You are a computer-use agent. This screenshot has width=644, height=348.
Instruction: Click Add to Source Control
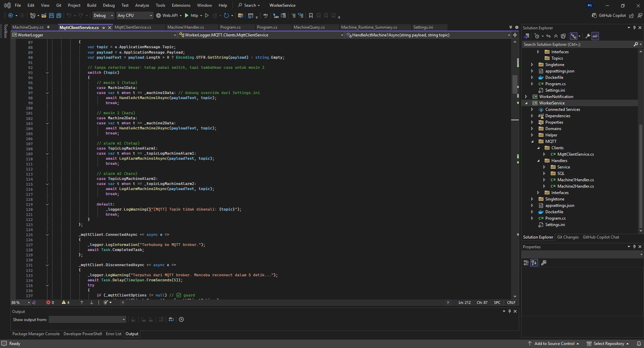point(554,344)
